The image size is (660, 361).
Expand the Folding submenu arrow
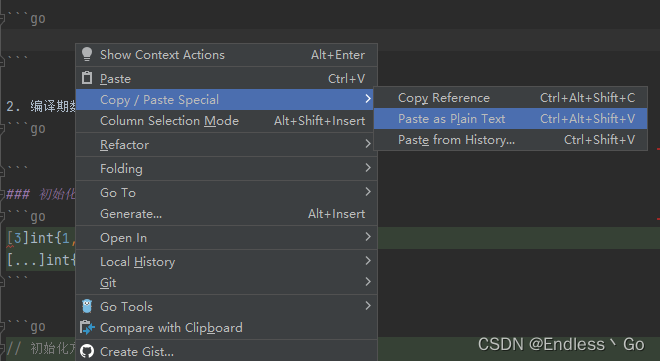pos(368,168)
